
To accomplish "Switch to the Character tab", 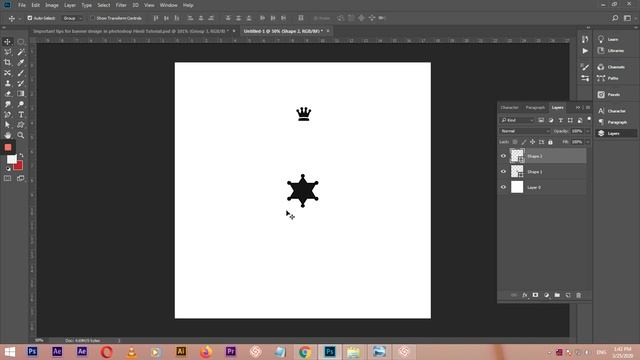I will click(x=509, y=107).
